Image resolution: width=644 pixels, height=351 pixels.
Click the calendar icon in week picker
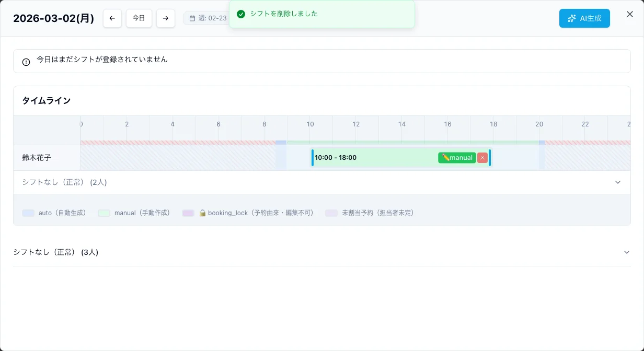pos(192,18)
